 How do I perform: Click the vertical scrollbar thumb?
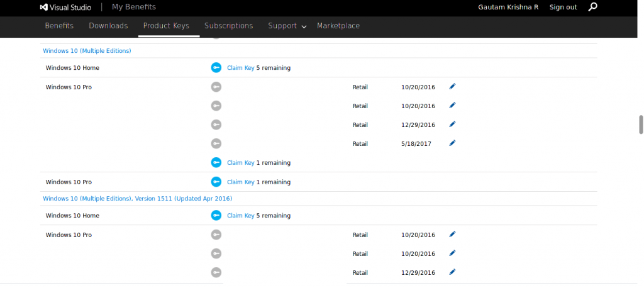click(x=641, y=125)
